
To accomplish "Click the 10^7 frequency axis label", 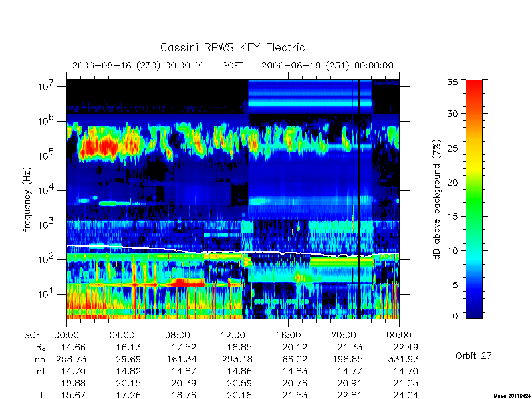I will point(47,86).
